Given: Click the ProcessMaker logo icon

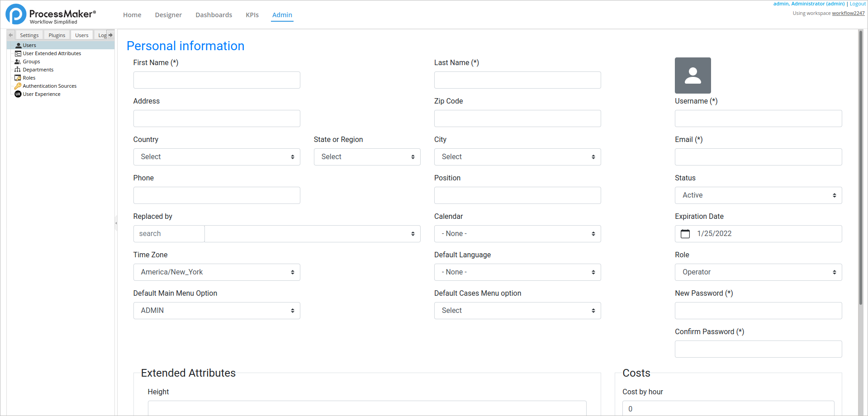Looking at the screenshot, I should 16,14.
